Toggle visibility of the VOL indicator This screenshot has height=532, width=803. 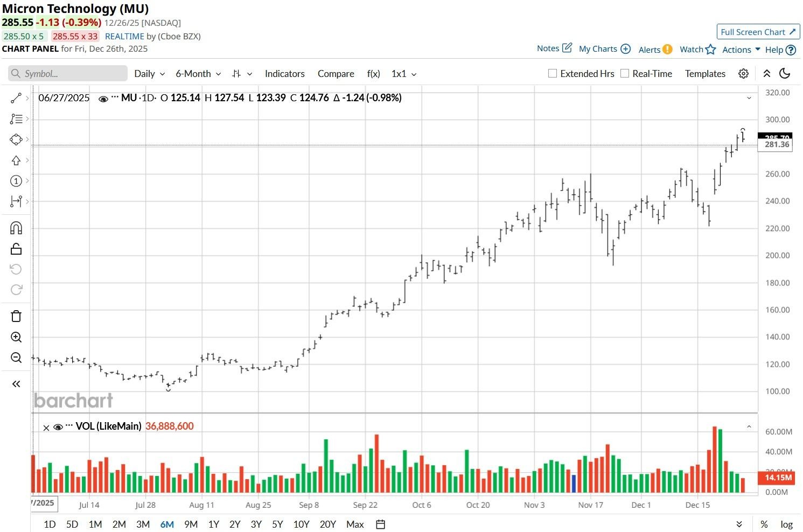coord(58,427)
